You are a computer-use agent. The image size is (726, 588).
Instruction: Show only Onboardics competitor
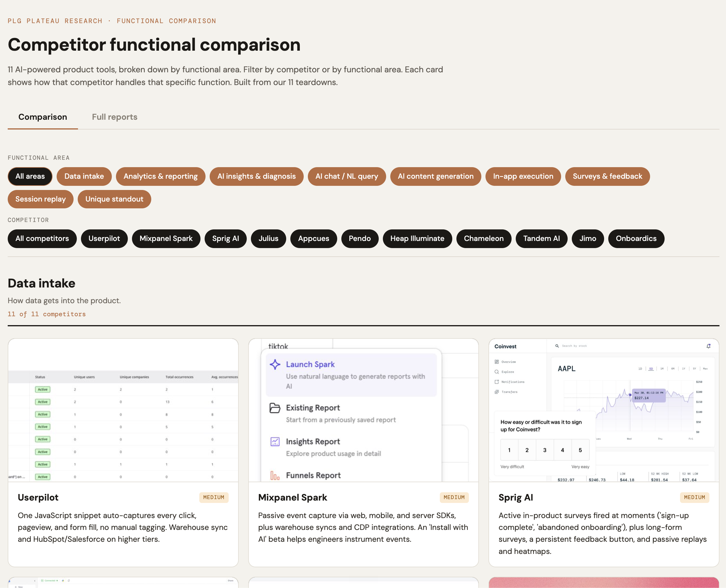point(636,239)
